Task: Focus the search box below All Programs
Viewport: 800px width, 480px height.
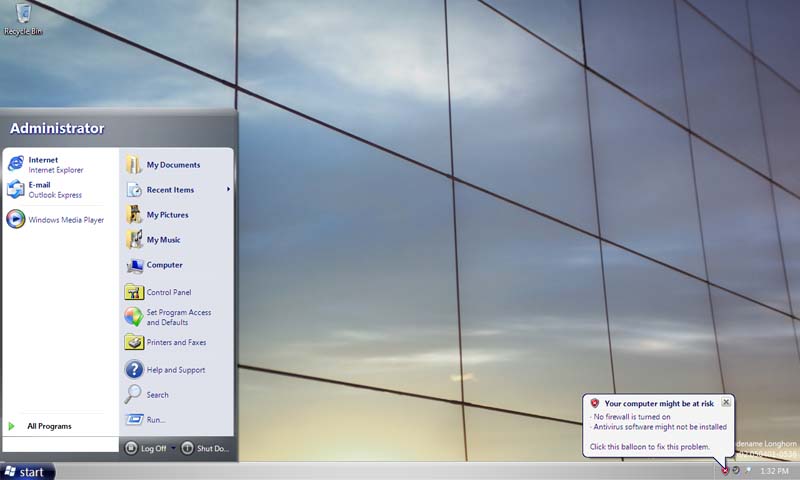Action: 60,444
